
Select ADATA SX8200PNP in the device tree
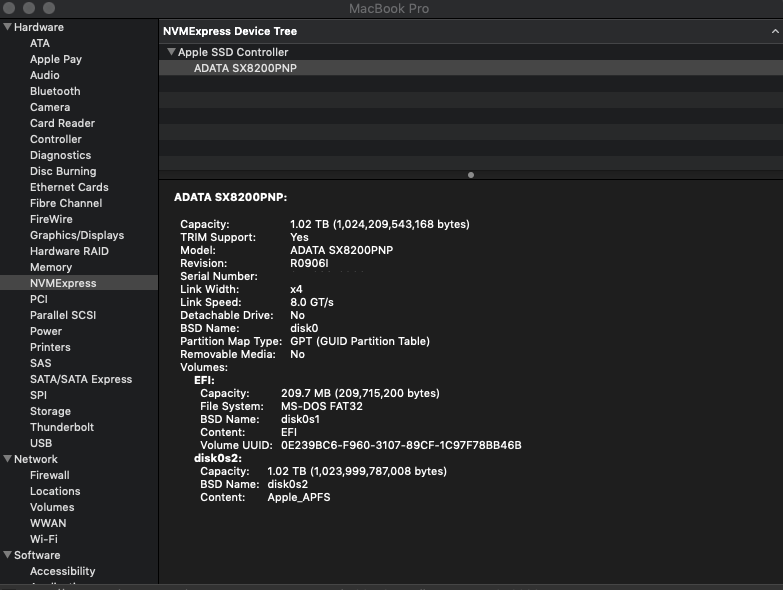click(x=470, y=68)
